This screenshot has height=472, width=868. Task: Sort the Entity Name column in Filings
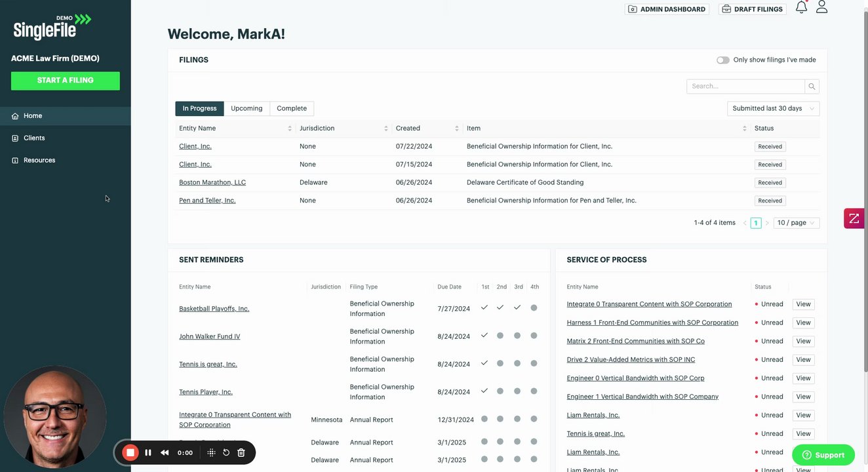pos(290,128)
